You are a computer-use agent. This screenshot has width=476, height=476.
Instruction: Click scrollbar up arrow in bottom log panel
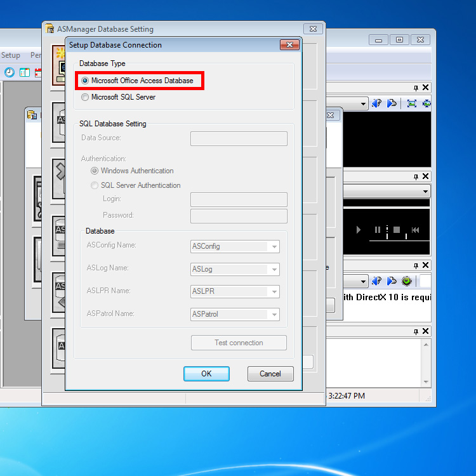[426, 345]
